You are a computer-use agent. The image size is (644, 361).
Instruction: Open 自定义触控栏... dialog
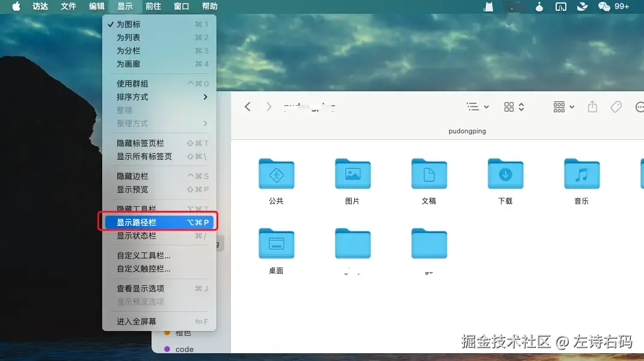159,268
